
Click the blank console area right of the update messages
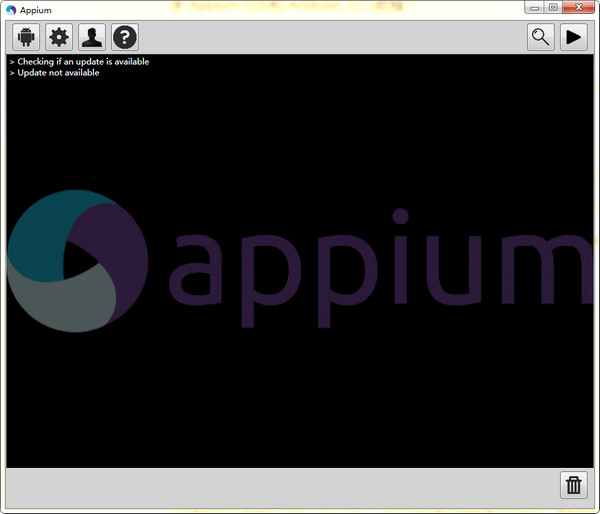(x=380, y=67)
